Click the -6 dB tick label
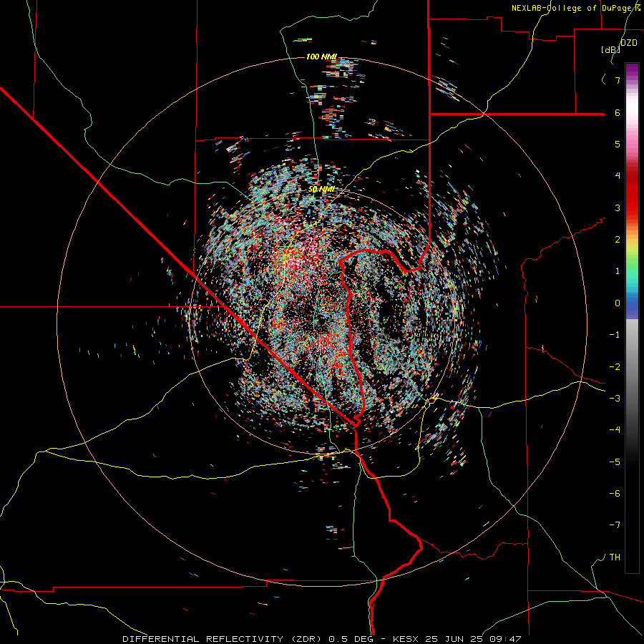Screen dimensions: 644x644 point(615,494)
